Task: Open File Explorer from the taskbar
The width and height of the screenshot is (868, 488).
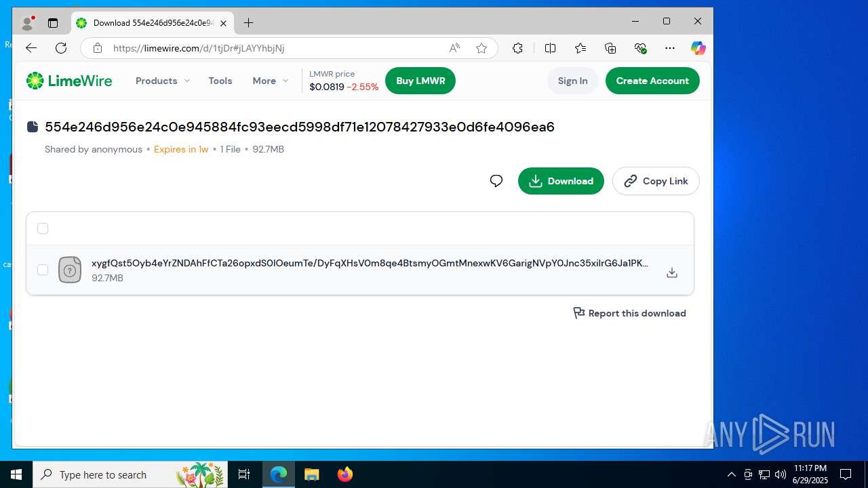Action: coord(311,474)
